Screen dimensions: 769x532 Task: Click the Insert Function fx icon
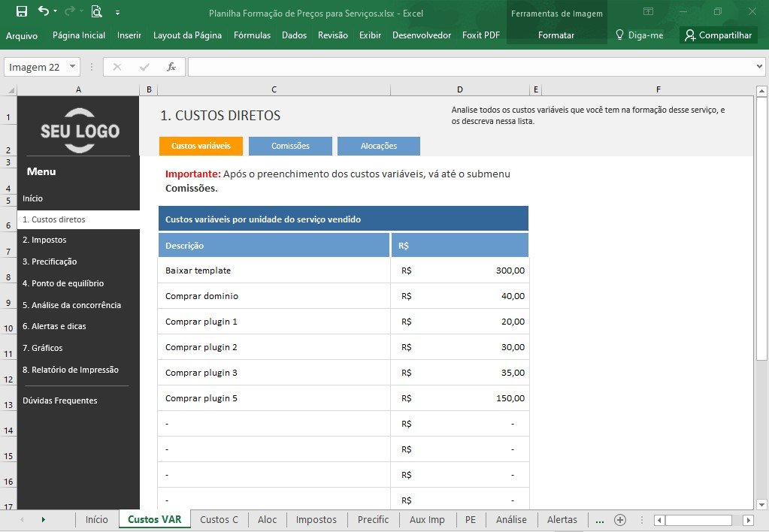point(171,67)
